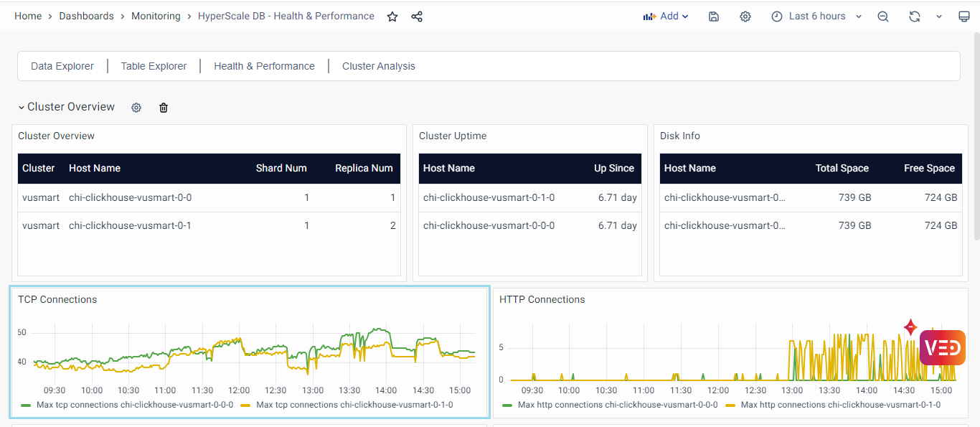This screenshot has height=427, width=980.
Task: Go to Monitoring in the breadcrumb
Action: 156,16
